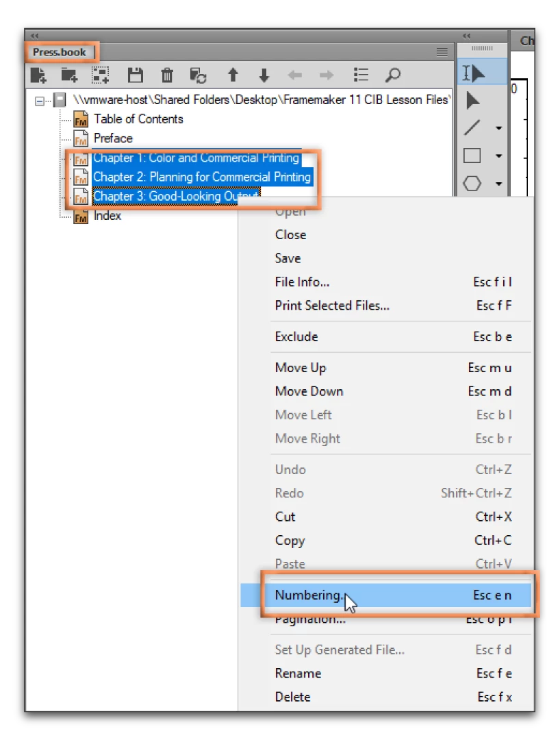Select Index file in book tree
The width and height of the screenshot is (560, 740).
(x=107, y=216)
